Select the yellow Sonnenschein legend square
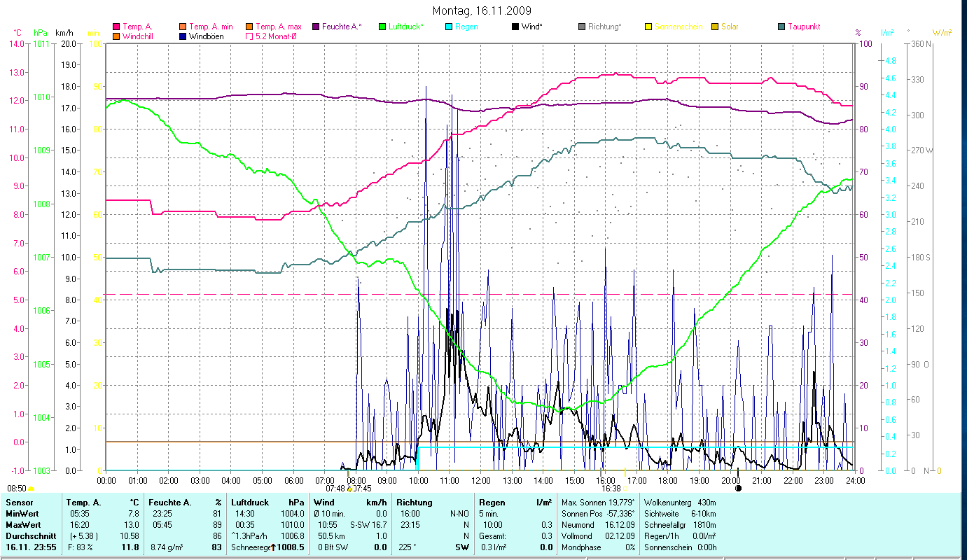Viewport: 967px width, 560px height. (648, 27)
